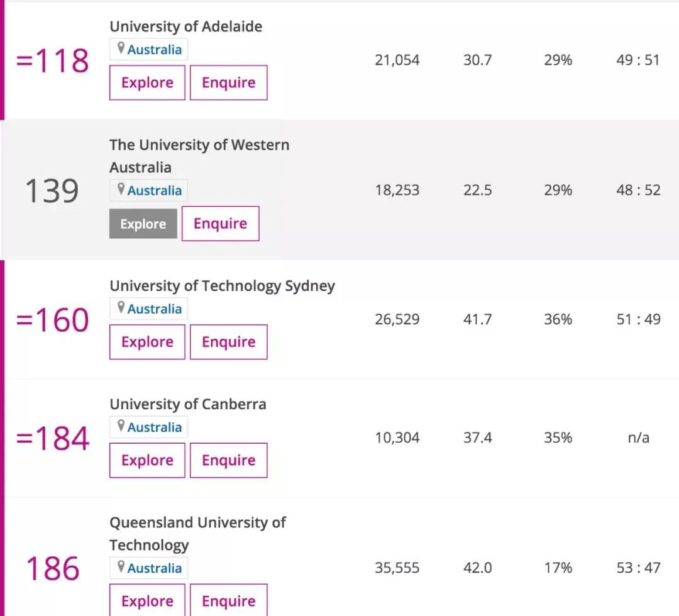Open the University of Canberra title link
The height and width of the screenshot is (616, 679).
click(x=188, y=404)
